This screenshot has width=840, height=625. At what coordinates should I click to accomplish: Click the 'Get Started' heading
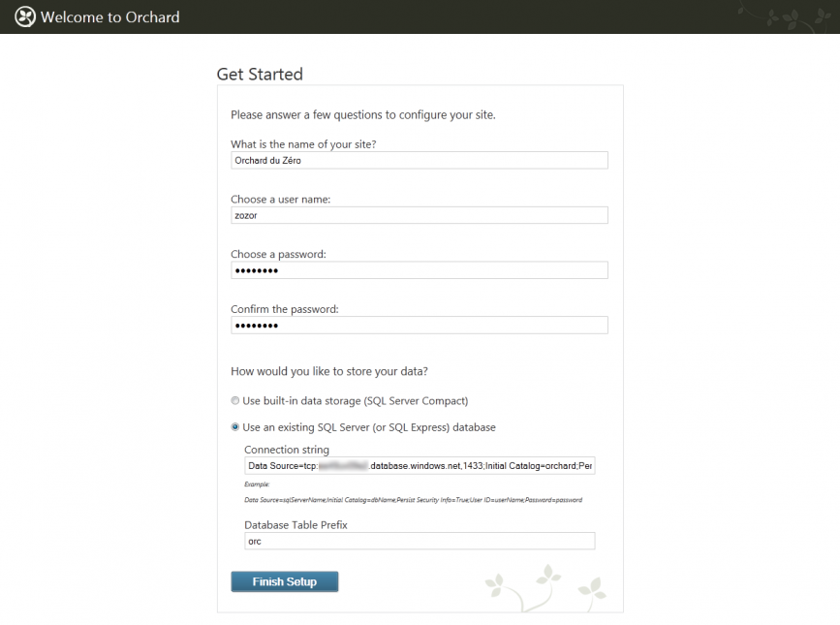(259, 74)
